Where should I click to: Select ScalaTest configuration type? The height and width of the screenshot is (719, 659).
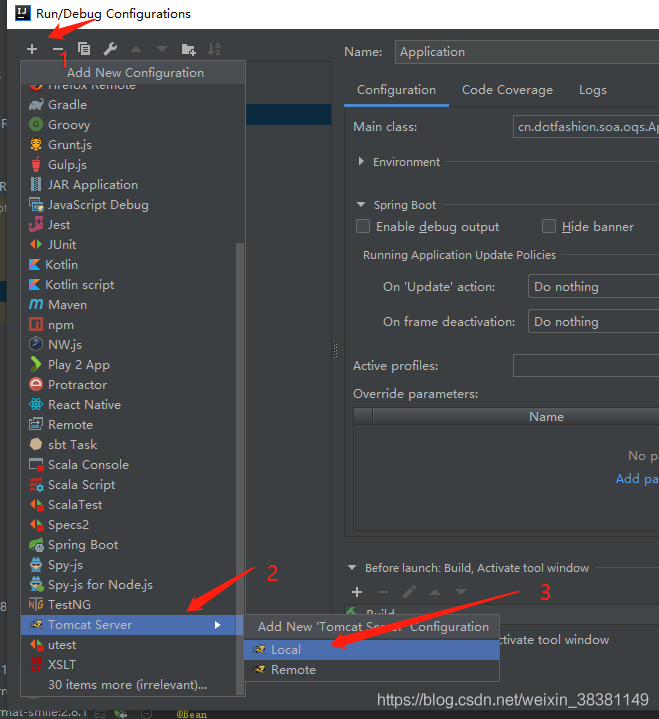click(x=133, y=505)
